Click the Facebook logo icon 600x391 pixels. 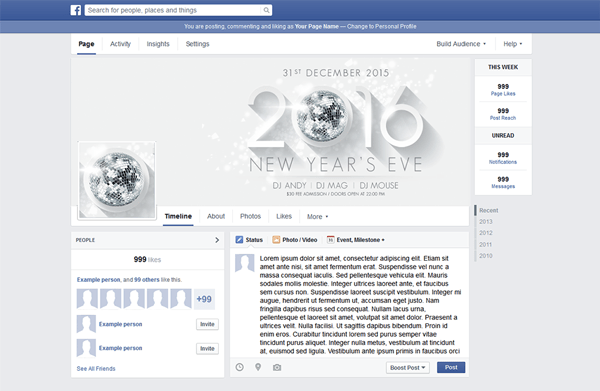point(76,10)
